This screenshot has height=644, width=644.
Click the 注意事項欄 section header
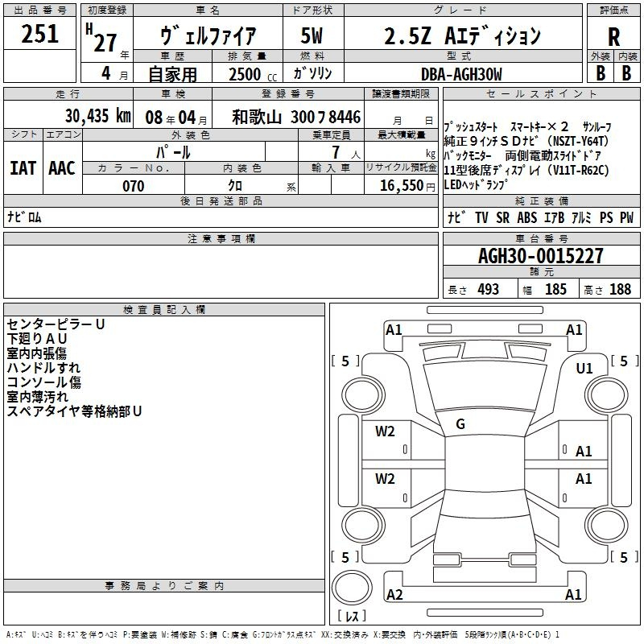click(221, 238)
